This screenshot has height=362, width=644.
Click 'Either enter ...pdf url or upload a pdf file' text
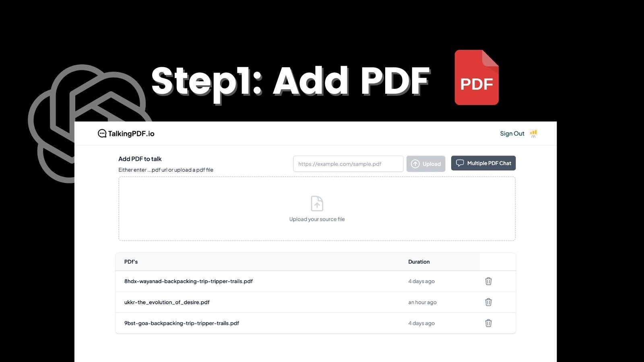[x=166, y=170]
